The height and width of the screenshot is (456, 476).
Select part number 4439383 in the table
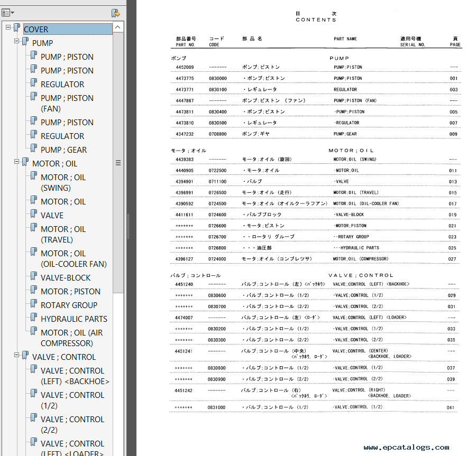click(x=184, y=160)
